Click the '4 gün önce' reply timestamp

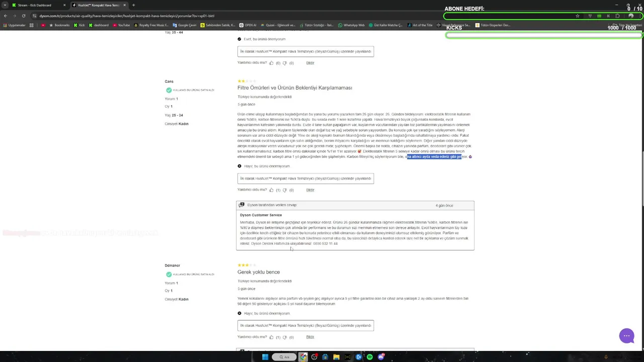(444, 206)
